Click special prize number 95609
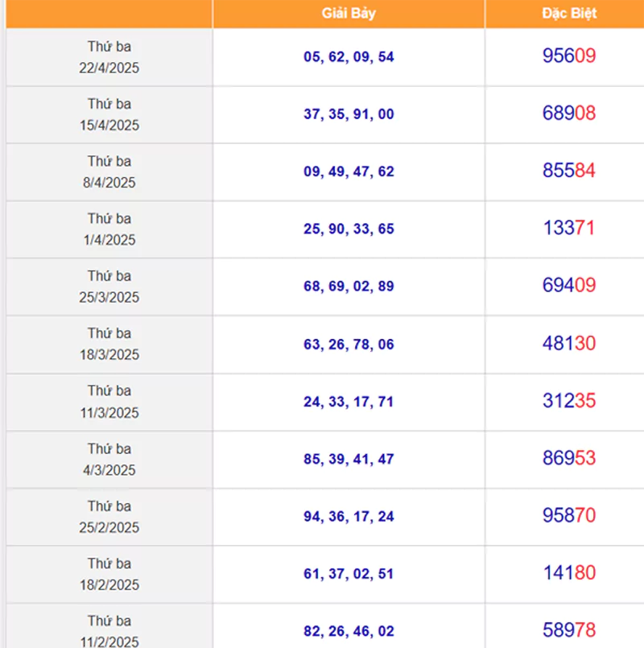Image resolution: width=644 pixels, height=648 pixels. [x=568, y=56]
